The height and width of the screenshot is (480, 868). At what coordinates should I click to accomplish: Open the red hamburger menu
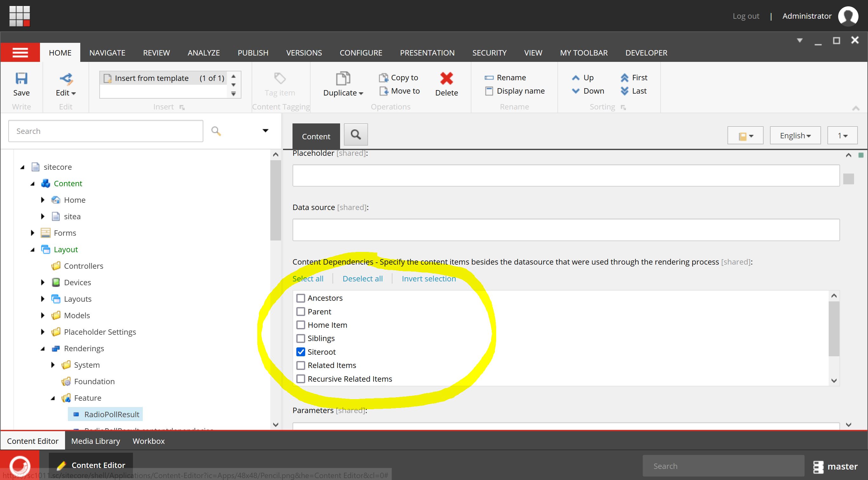(20, 53)
